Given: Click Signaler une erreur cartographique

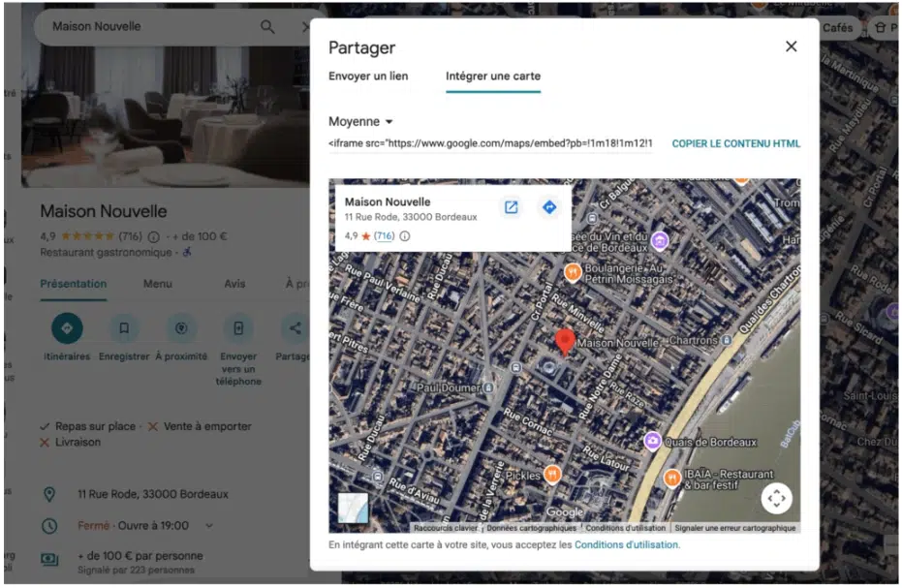Looking at the screenshot, I should pyautogui.click(x=734, y=528).
